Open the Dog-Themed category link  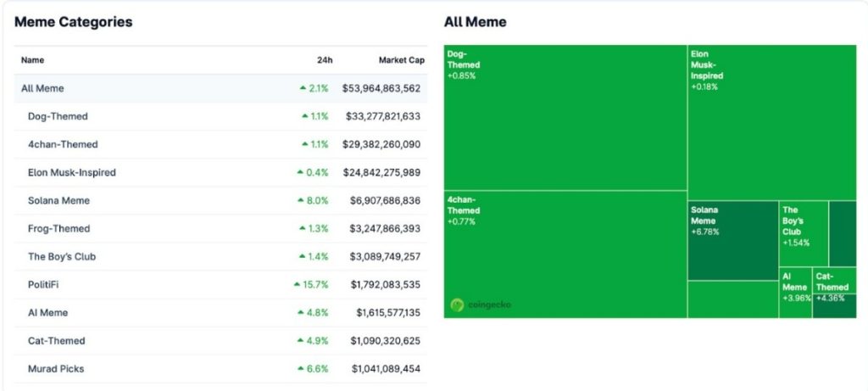pyautogui.click(x=58, y=116)
